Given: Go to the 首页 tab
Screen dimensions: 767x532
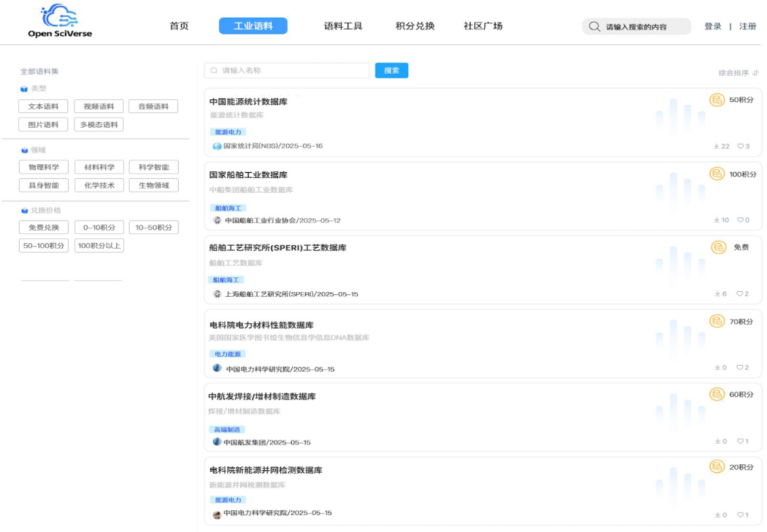Looking at the screenshot, I should pos(179,26).
